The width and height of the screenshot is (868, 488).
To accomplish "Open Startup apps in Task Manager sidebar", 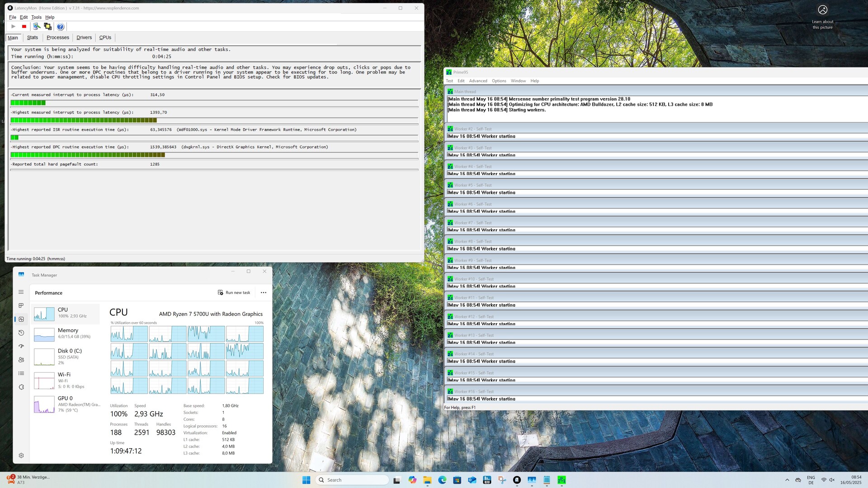I will pos(21,346).
